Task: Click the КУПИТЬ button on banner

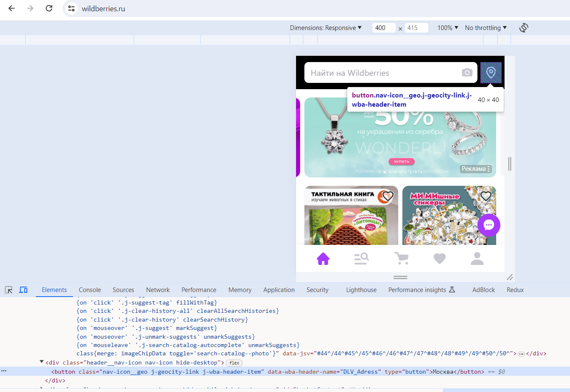Action: pos(402,161)
